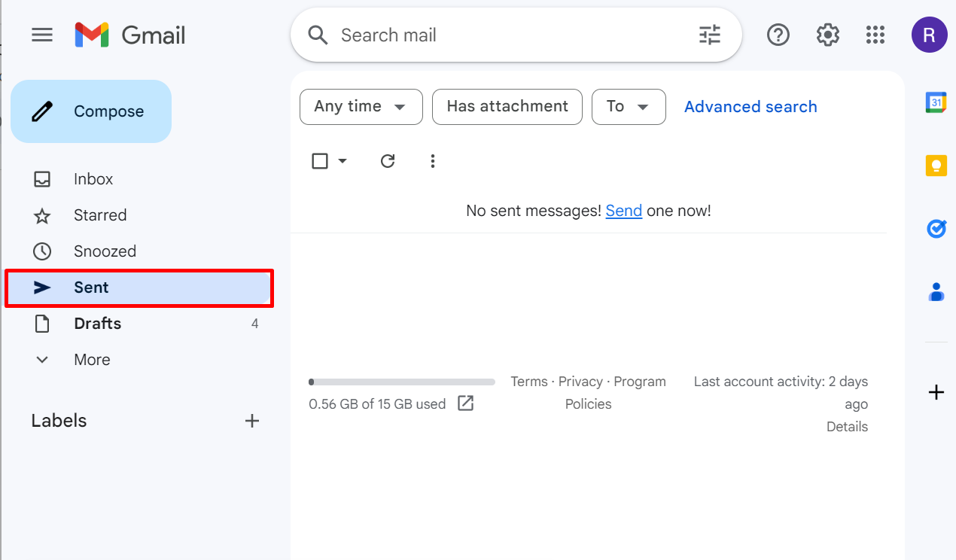Open the To recipient dropdown
The image size is (956, 560).
tap(628, 106)
